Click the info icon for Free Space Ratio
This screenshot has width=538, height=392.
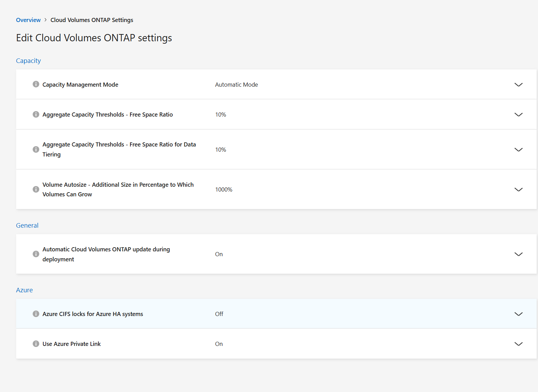36,114
